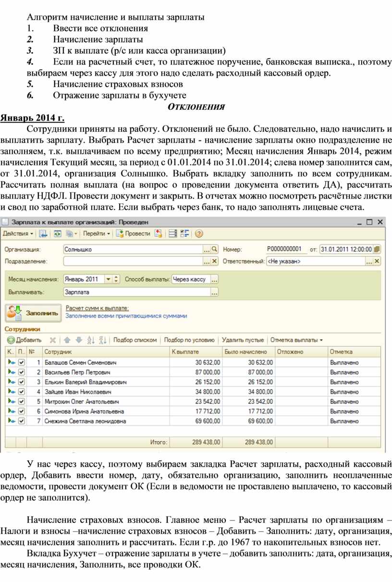Click the row icon for Елькин Валерий Владимирович
This screenshot has height=582, width=392.
[x=11, y=382]
